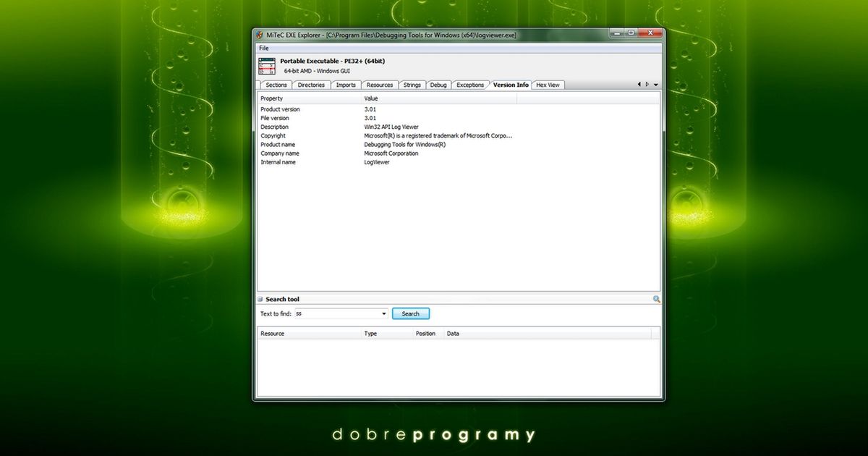Click the Portable Executable file type icon
This screenshot has width=868, height=456.
[x=267, y=66]
